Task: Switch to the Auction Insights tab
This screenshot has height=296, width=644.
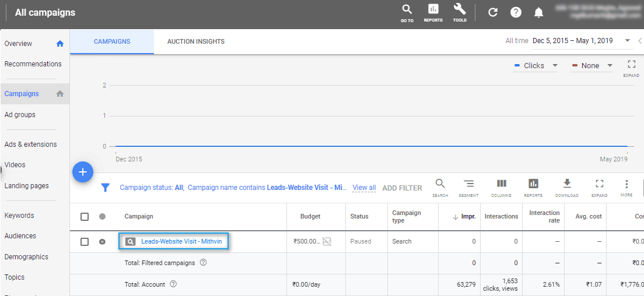Action: (196, 42)
